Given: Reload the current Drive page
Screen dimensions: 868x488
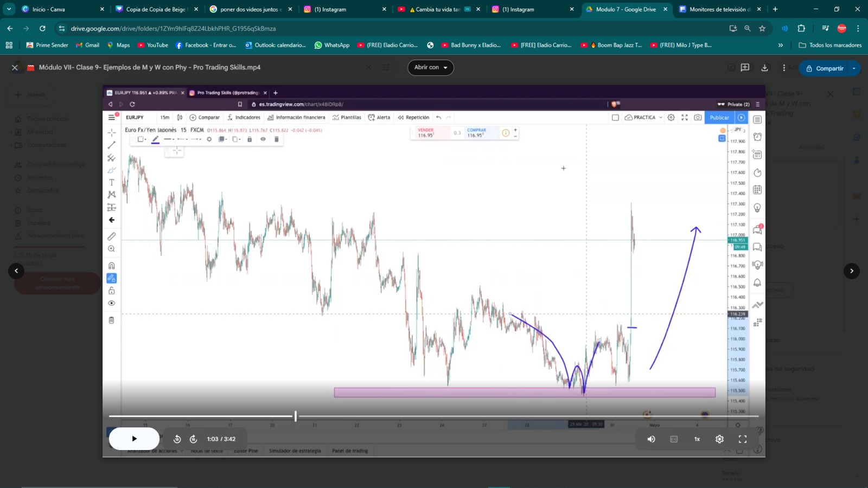Looking at the screenshot, I should [42, 28].
